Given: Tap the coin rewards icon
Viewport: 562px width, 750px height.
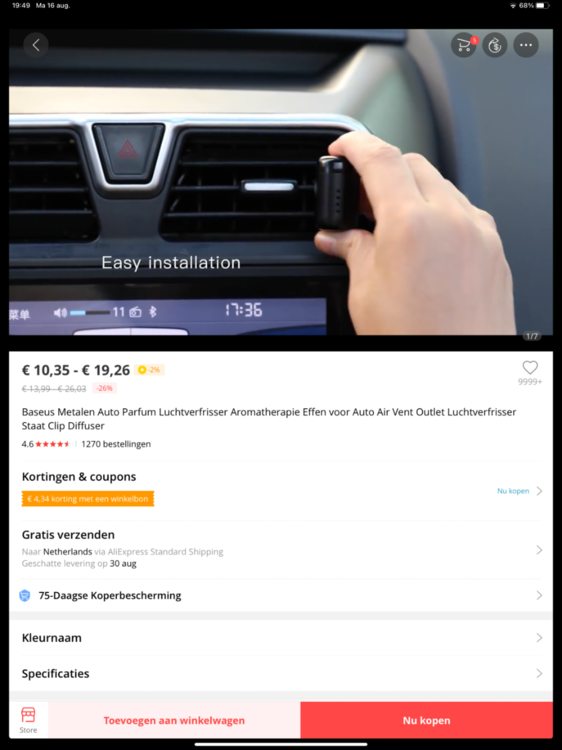Looking at the screenshot, I should pyautogui.click(x=495, y=45).
